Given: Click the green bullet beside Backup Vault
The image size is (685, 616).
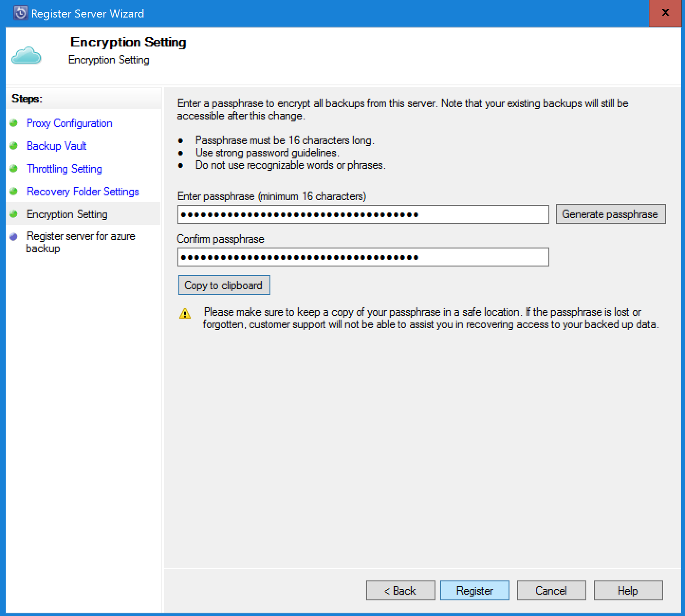Looking at the screenshot, I should point(14,146).
